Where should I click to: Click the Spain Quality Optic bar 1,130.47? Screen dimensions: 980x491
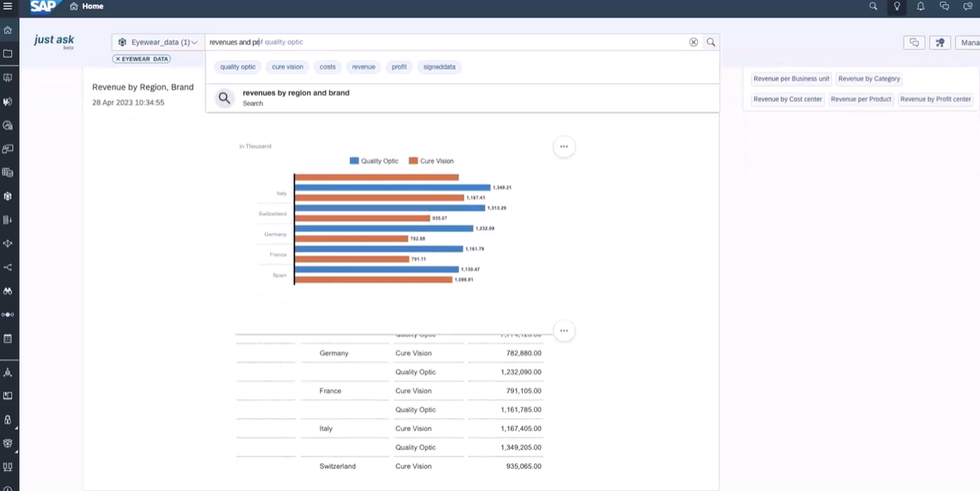(377, 270)
